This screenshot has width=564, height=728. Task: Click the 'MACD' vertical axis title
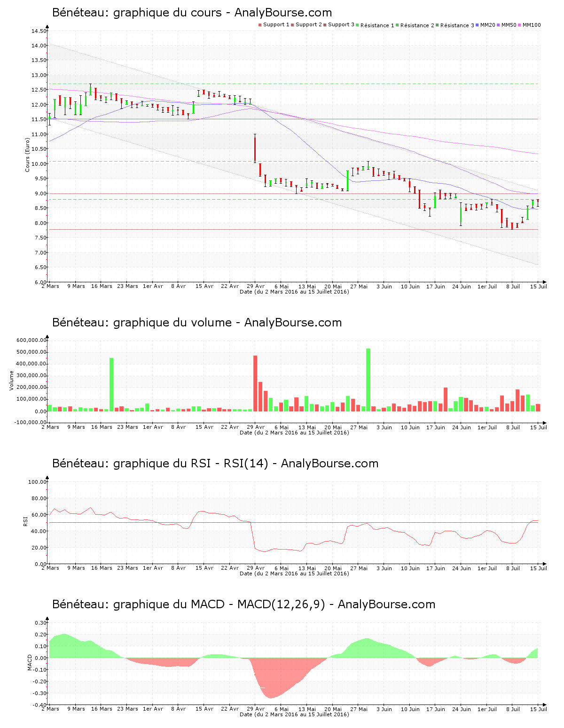coord(30,662)
